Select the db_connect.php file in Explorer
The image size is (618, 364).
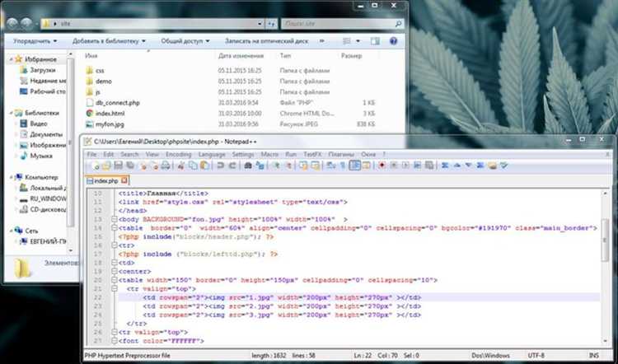115,102
